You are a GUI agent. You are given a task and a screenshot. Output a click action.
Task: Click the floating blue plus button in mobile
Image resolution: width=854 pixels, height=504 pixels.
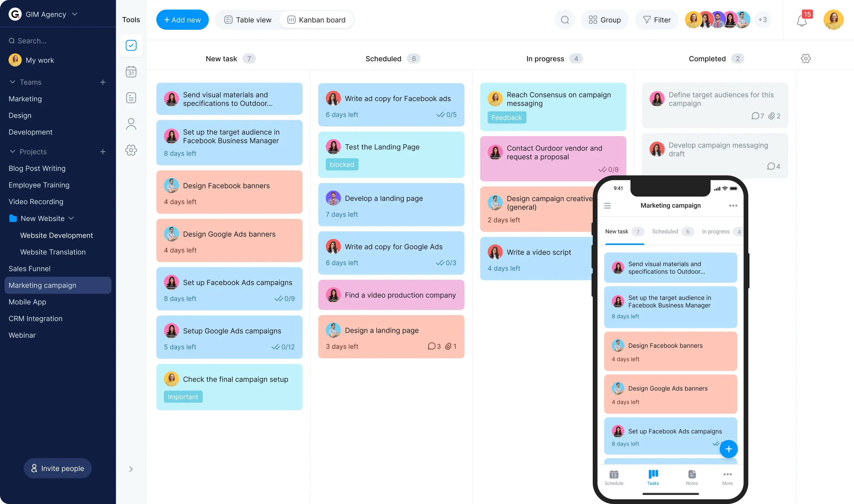pos(729,449)
